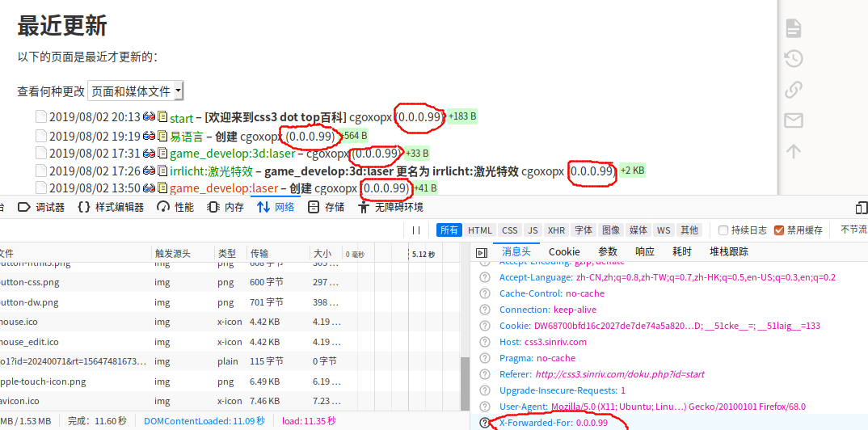Click help icon beside User-Agent header

click(485, 407)
